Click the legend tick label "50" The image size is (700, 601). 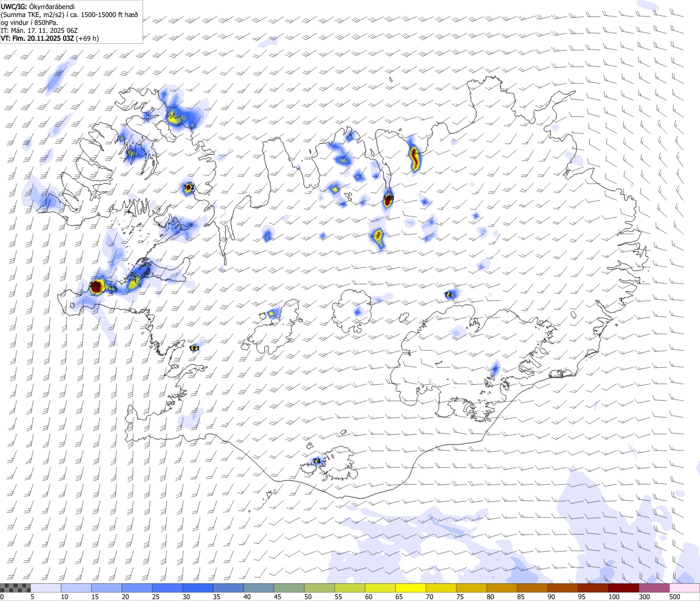308,597
